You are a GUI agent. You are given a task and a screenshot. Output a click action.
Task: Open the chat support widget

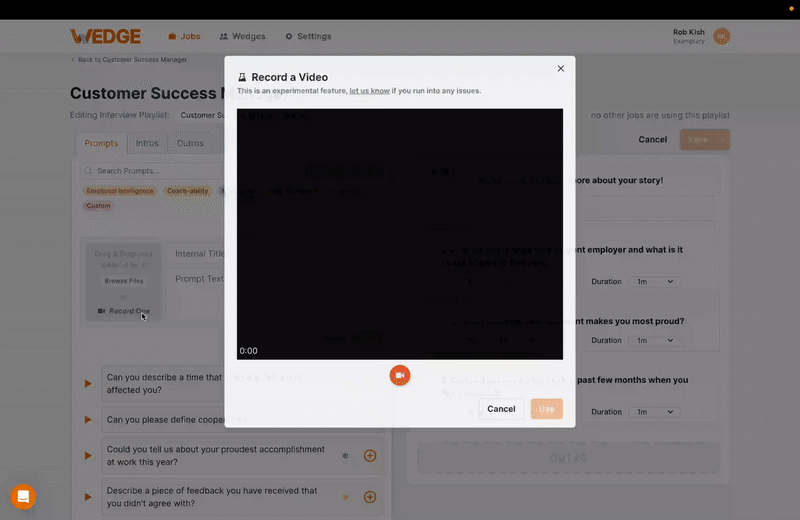pos(23,497)
